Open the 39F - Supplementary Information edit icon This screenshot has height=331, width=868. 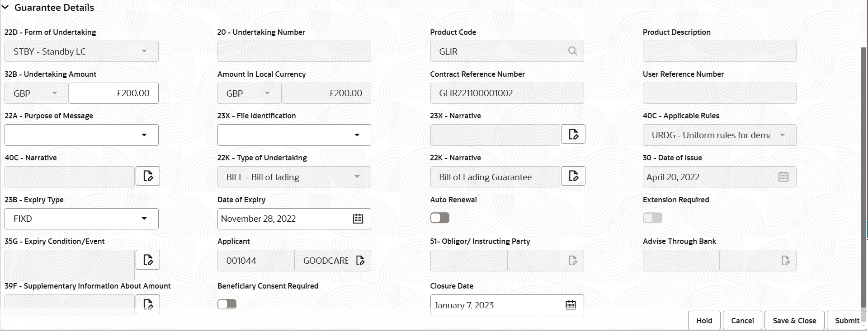tap(148, 304)
